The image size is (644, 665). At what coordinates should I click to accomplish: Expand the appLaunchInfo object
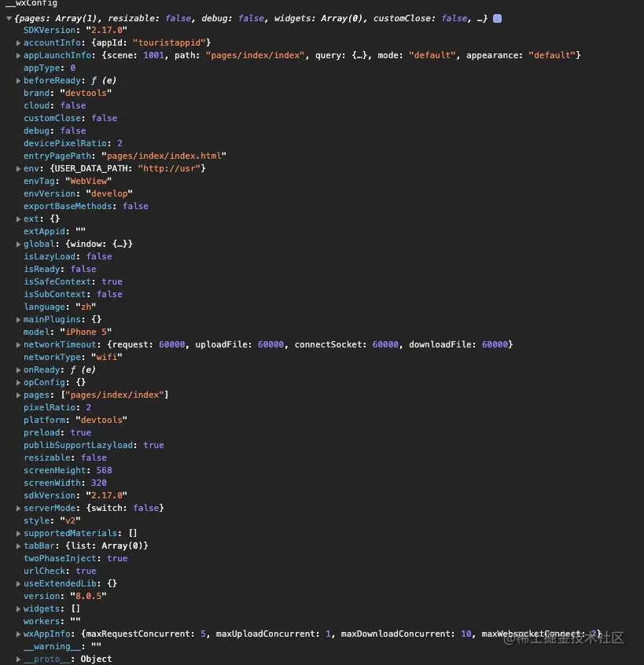click(x=18, y=56)
